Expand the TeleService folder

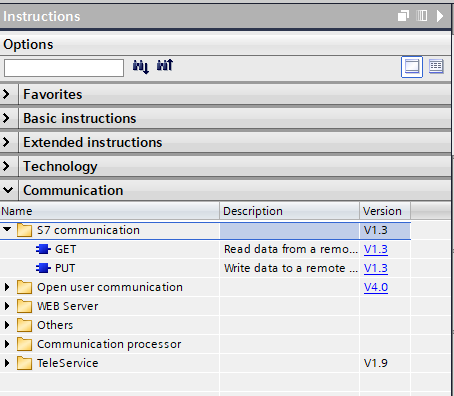point(7,363)
